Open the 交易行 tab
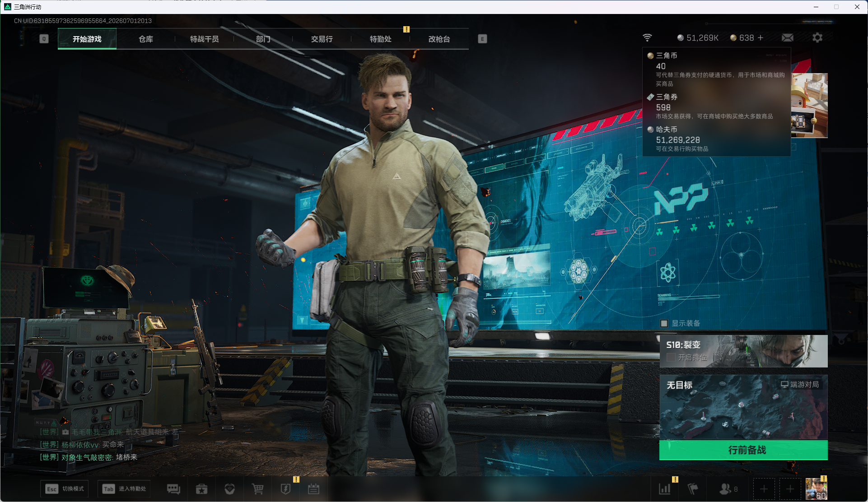868x502 pixels. [322, 39]
